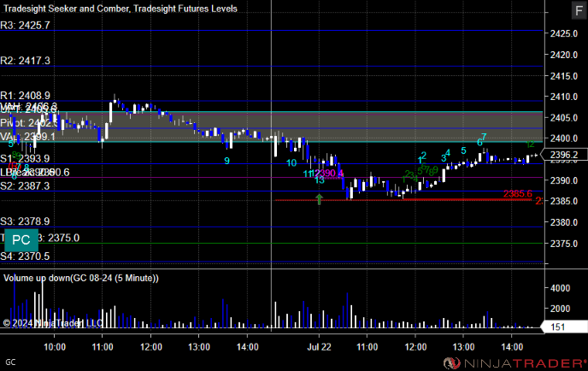The width and height of the screenshot is (588, 371).
Task: Click the 2400.0 price axis label
Action: pyautogui.click(x=563, y=138)
